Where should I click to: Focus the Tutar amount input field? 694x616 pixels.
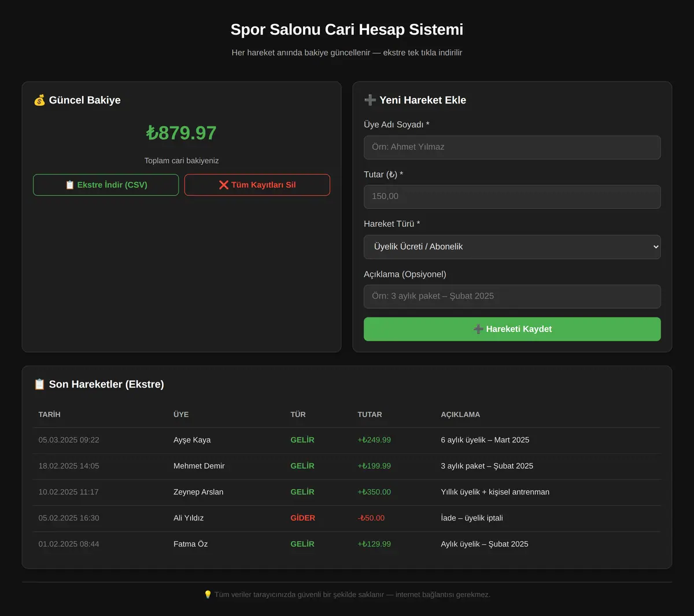(x=512, y=197)
